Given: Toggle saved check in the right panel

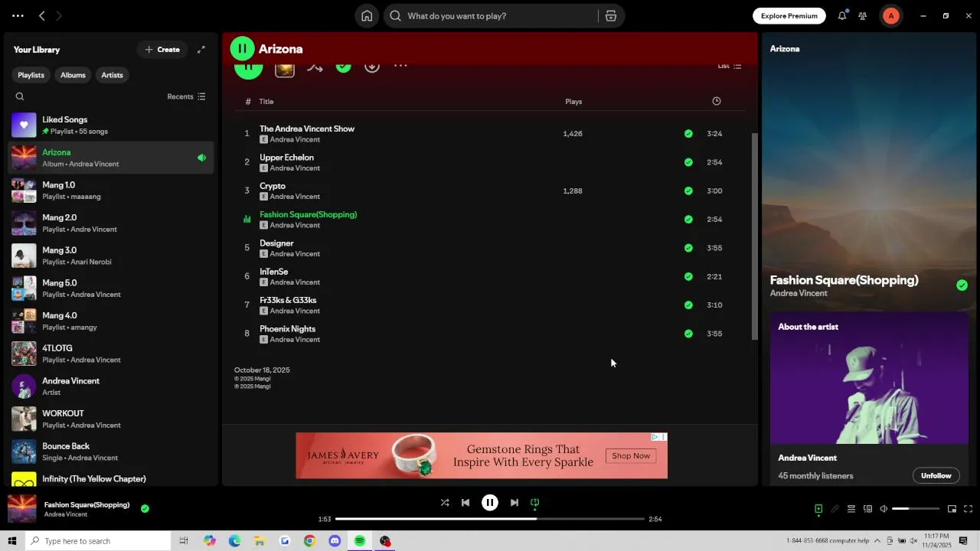Looking at the screenshot, I should pos(962,285).
